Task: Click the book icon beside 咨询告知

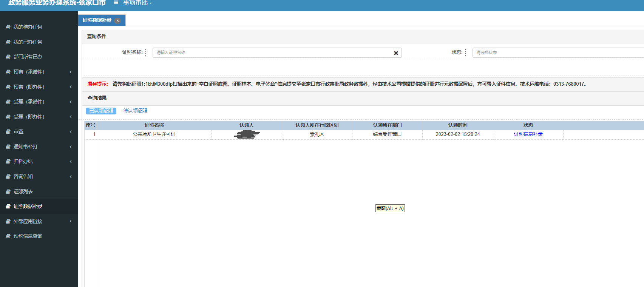Action: tap(8, 176)
